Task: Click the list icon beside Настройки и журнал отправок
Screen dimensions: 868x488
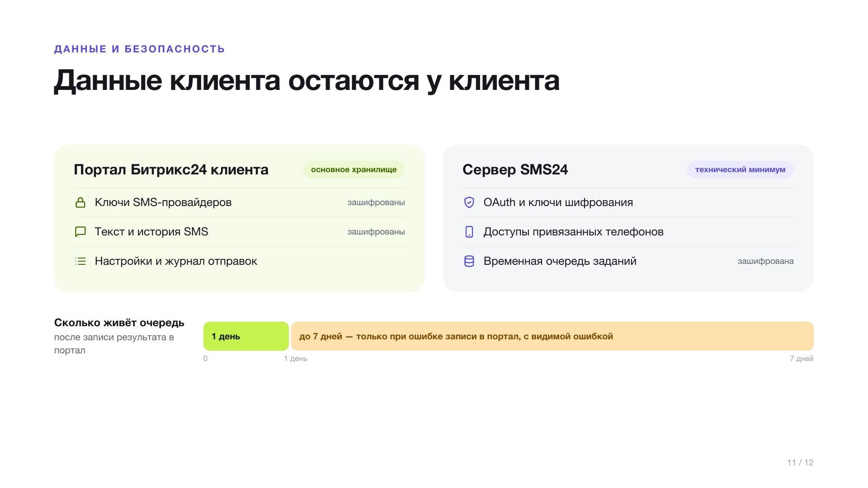Action: (80, 261)
